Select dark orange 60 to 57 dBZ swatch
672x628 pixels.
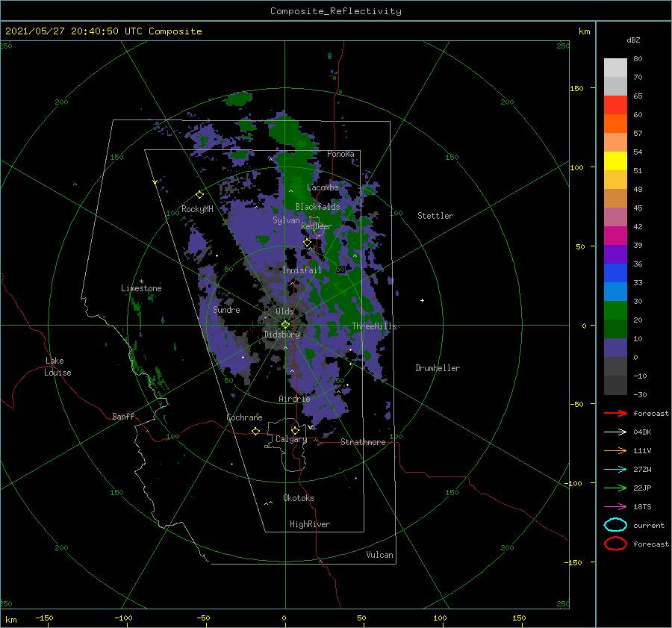(x=615, y=124)
